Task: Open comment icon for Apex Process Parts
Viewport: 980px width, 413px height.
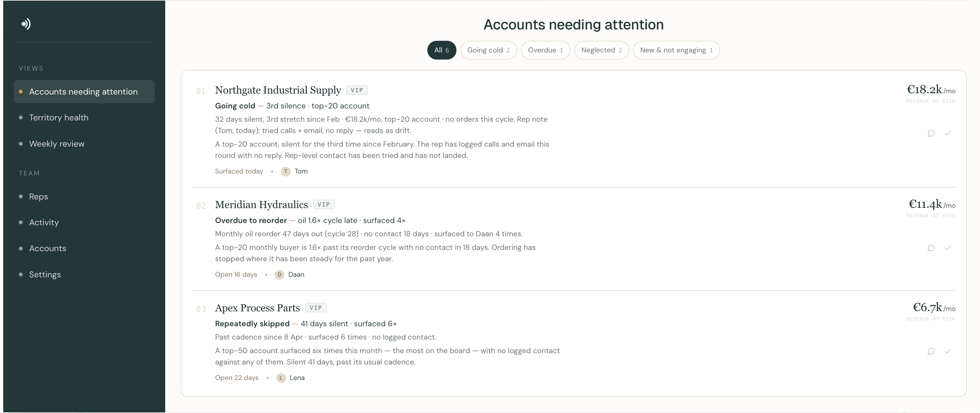Action: [931, 352]
